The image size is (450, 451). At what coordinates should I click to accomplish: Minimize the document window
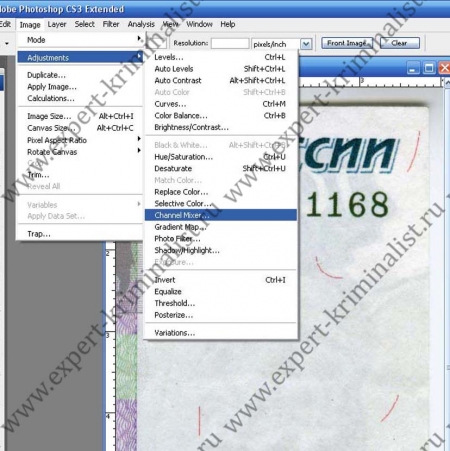(413, 68)
